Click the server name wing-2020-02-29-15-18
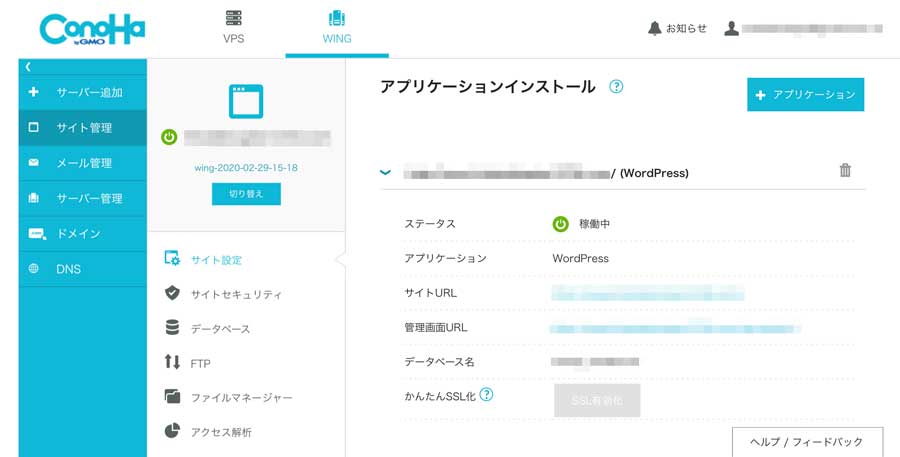The image size is (900, 457). click(x=246, y=168)
